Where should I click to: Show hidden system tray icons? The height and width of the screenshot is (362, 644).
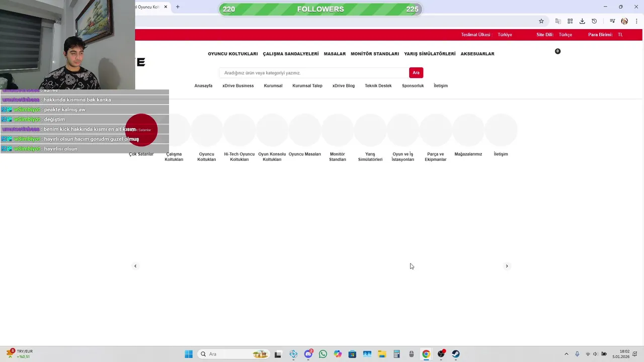[x=567, y=354]
